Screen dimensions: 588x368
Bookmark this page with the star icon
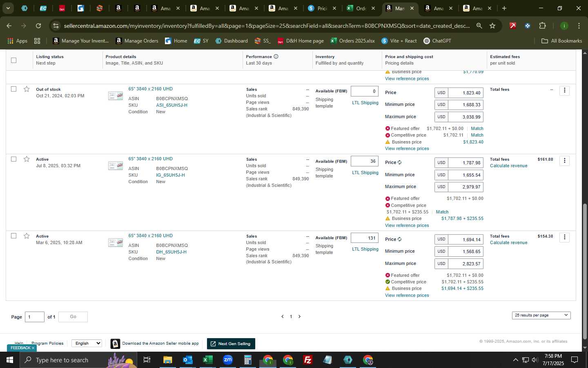click(492, 26)
